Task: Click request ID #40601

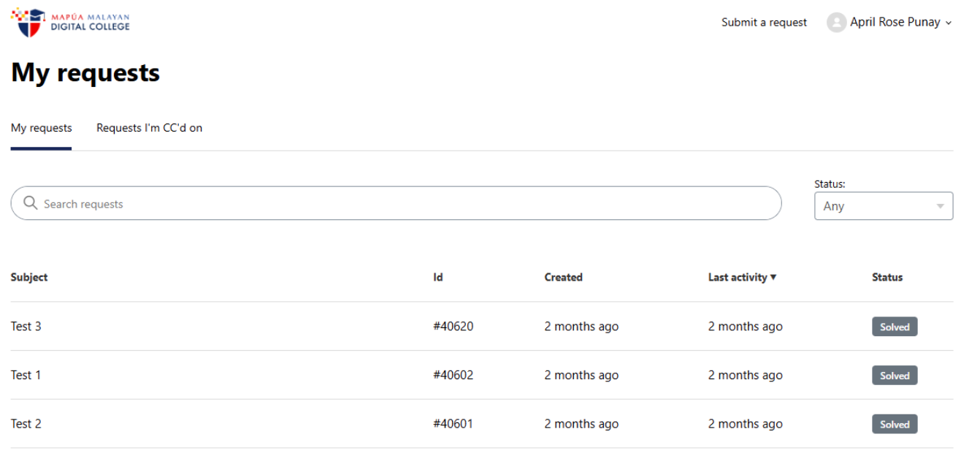Action: pyautogui.click(x=453, y=424)
